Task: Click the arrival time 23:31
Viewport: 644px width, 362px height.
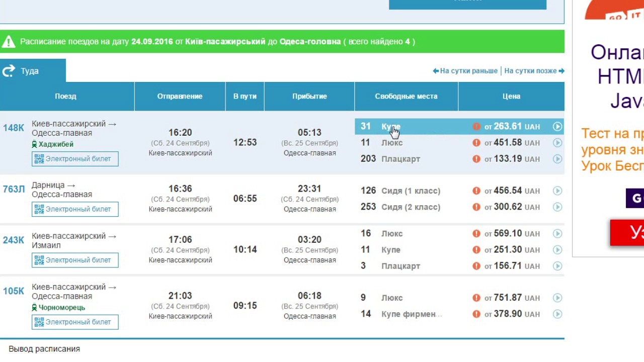Action: [x=309, y=189]
